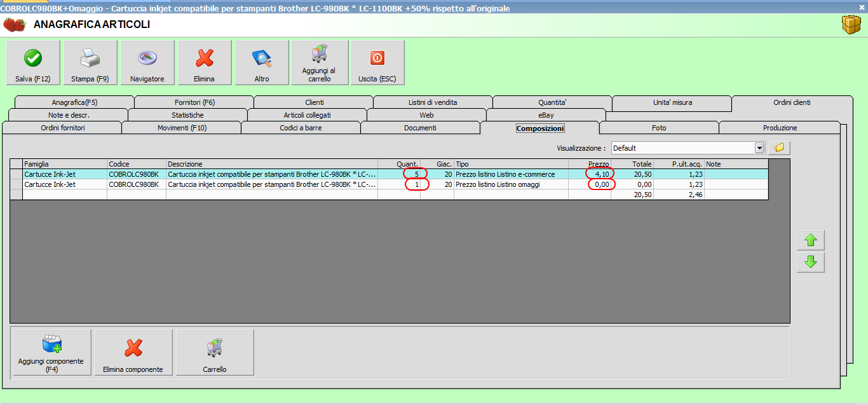Open the Altro magnifier button
868x405 pixels.
(x=262, y=62)
